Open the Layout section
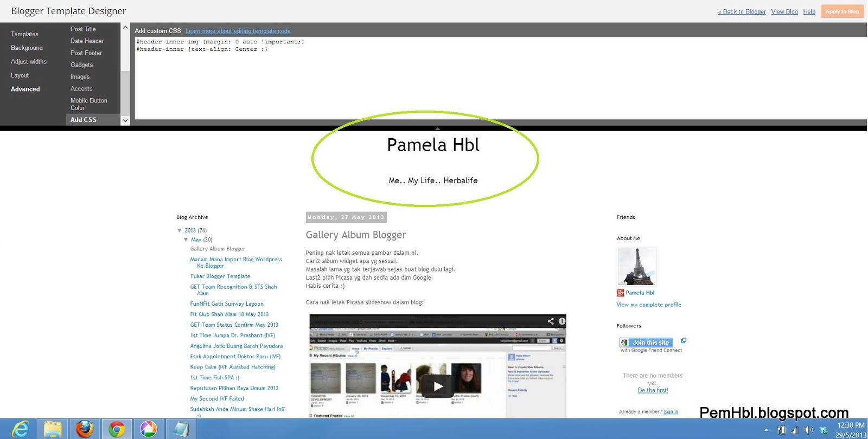868x439 pixels. click(20, 75)
